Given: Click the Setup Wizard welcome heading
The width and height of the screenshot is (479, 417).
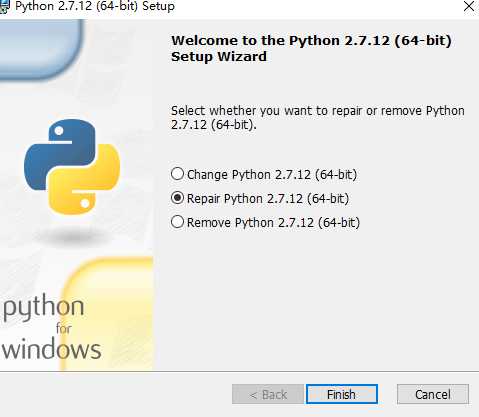Looking at the screenshot, I should point(311,49).
